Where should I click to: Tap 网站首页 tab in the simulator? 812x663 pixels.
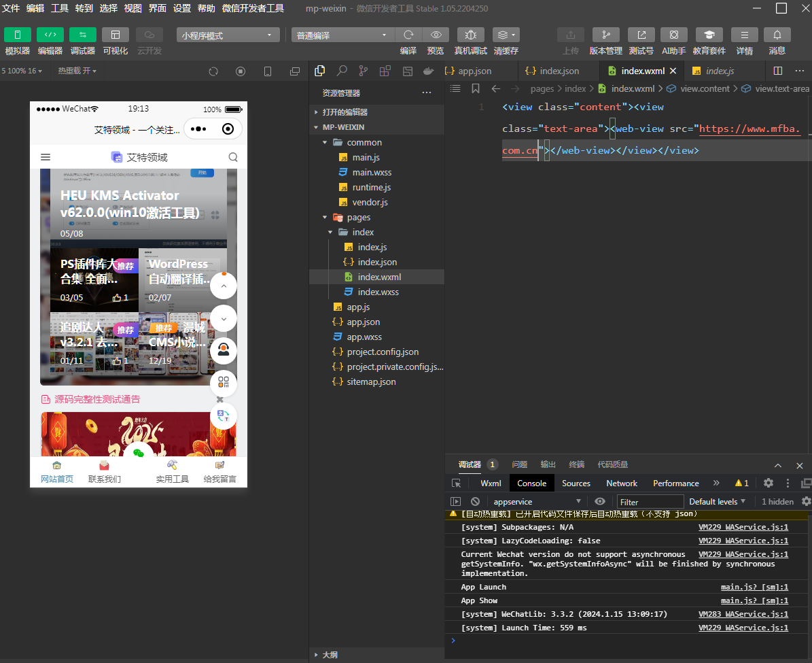(x=57, y=472)
